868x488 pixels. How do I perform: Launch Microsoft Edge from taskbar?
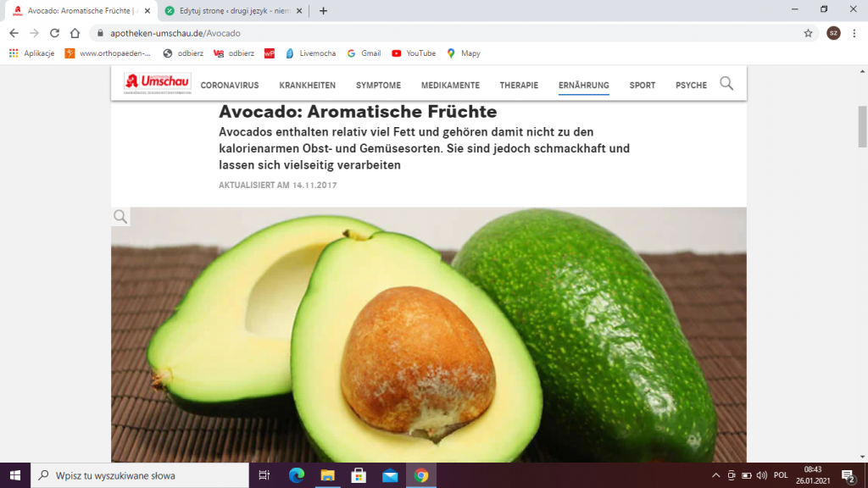tap(297, 475)
